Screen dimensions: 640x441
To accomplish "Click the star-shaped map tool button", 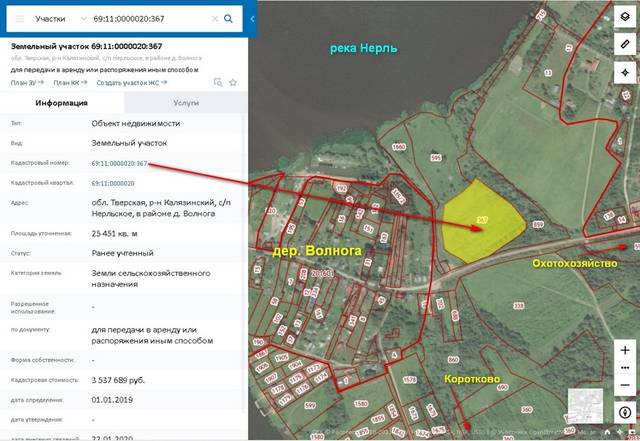I will pyautogui.click(x=625, y=74).
